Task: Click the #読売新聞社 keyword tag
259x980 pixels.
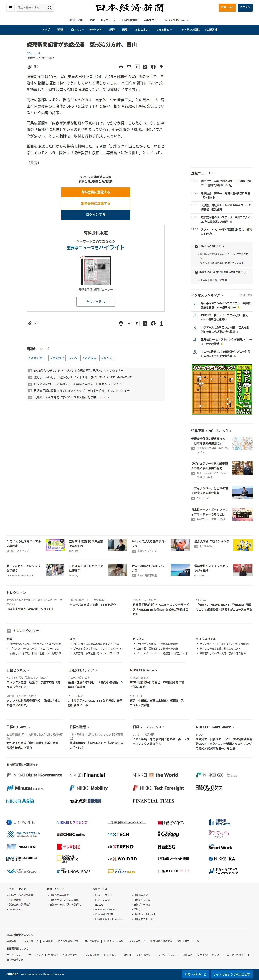Action: coord(37,358)
